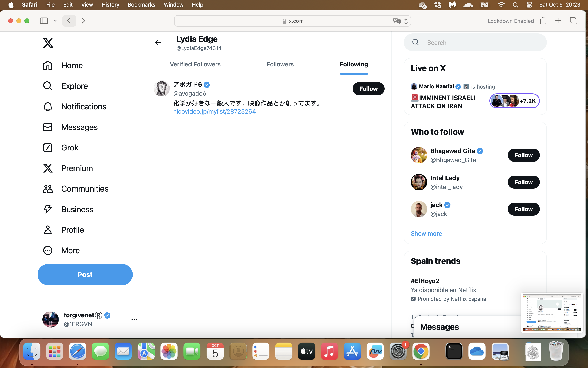Open the Window menu
588x368 pixels.
(174, 5)
